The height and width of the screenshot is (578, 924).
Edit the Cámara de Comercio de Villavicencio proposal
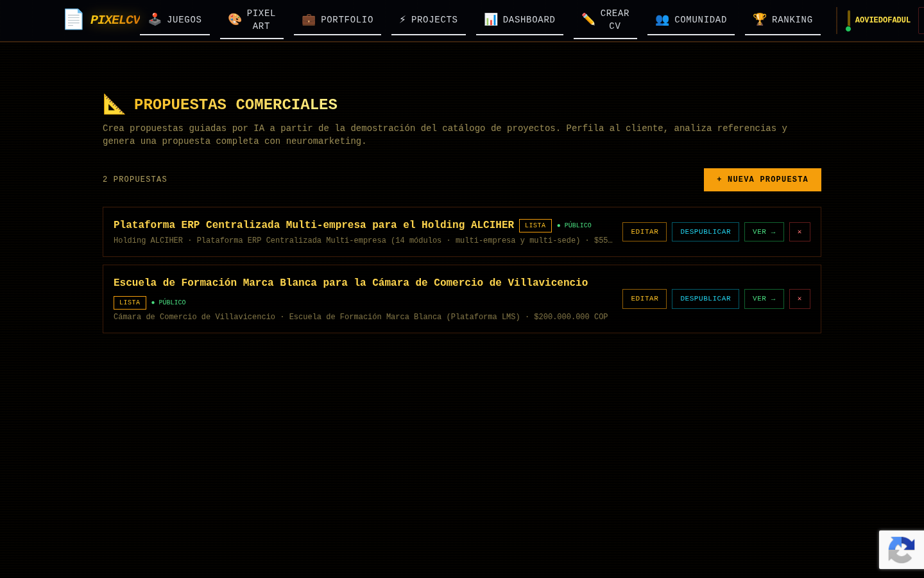644,299
